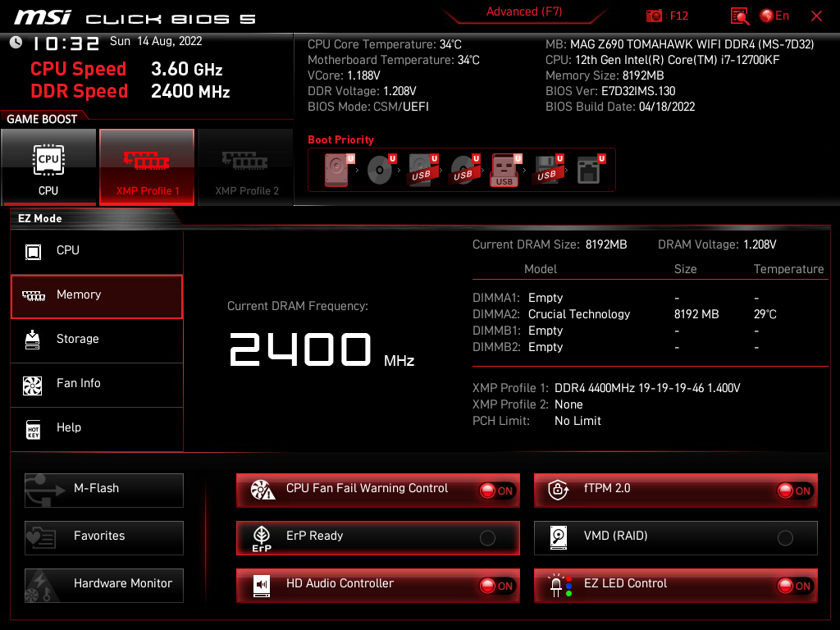The image size is (840, 630).
Task: Select the USB hard disk boot device
Action: pyautogui.click(x=422, y=170)
